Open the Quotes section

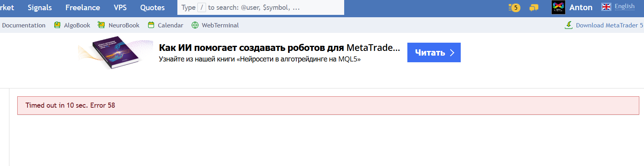click(x=152, y=7)
